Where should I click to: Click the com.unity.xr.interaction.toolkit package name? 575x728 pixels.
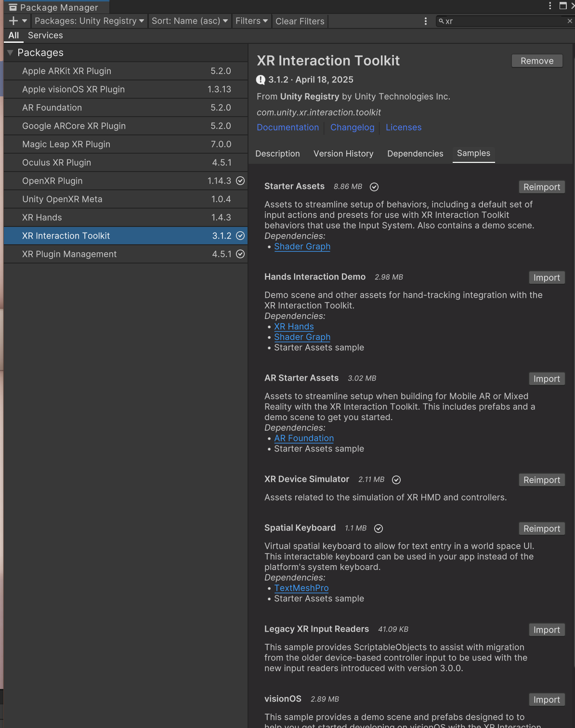click(319, 112)
